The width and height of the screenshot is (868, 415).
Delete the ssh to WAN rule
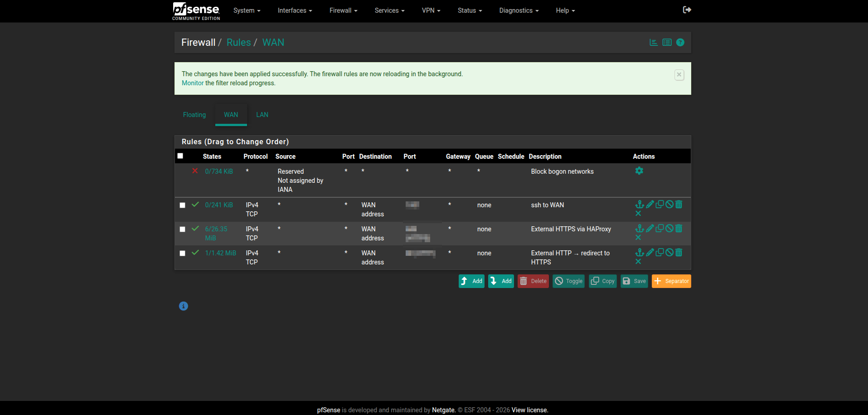[679, 205]
